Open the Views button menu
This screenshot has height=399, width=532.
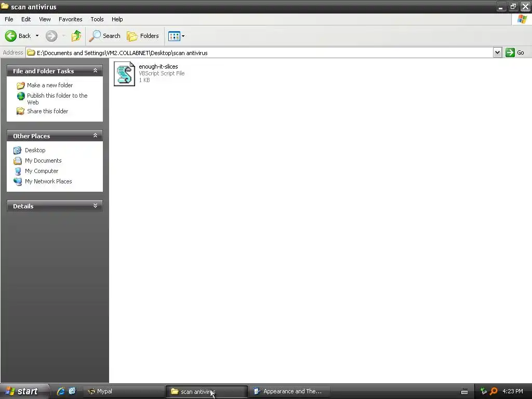pos(177,36)
